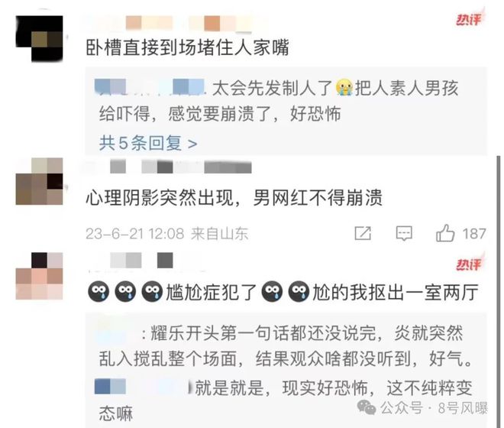
Task: Tap the crying emoji in the first reply
Action: click(344, 88)
